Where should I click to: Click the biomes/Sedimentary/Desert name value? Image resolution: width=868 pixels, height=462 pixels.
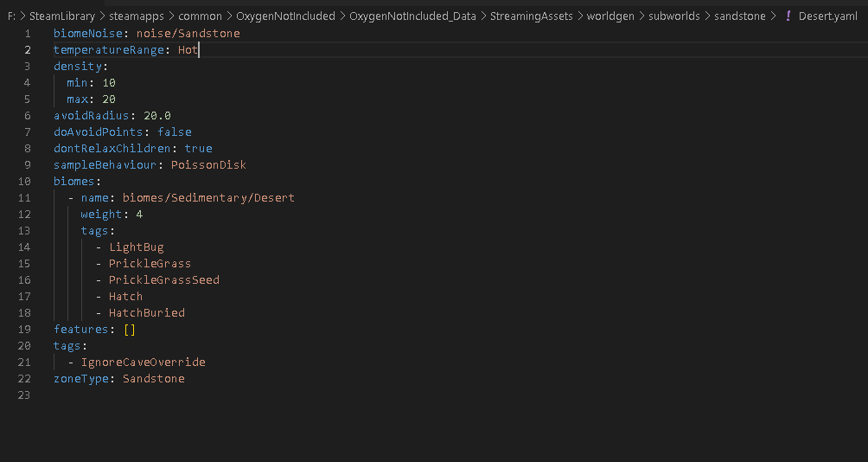[208, 198]
